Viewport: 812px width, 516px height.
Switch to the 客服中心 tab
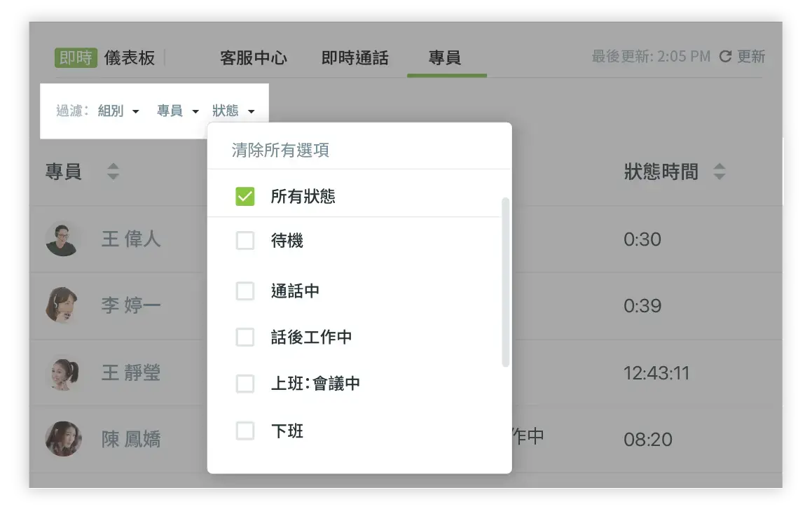pyautogui.click(x=253, y=57)
